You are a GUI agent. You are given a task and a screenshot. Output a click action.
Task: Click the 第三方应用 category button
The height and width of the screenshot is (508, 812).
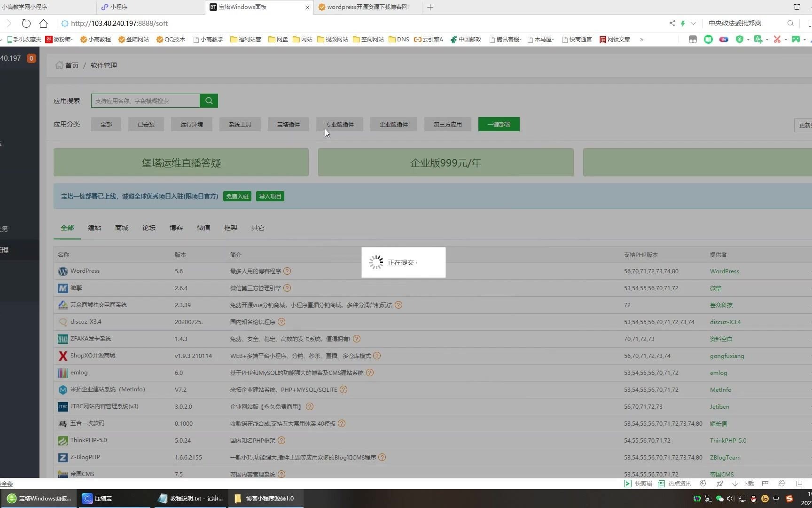pyautogui.click(x=448, y=124)
